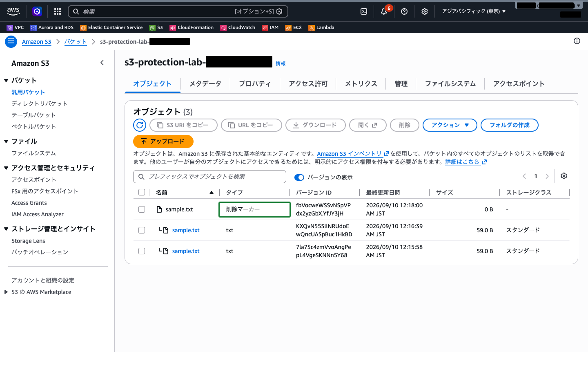
Task: Refresh the objects list
Action: [140, 125]
